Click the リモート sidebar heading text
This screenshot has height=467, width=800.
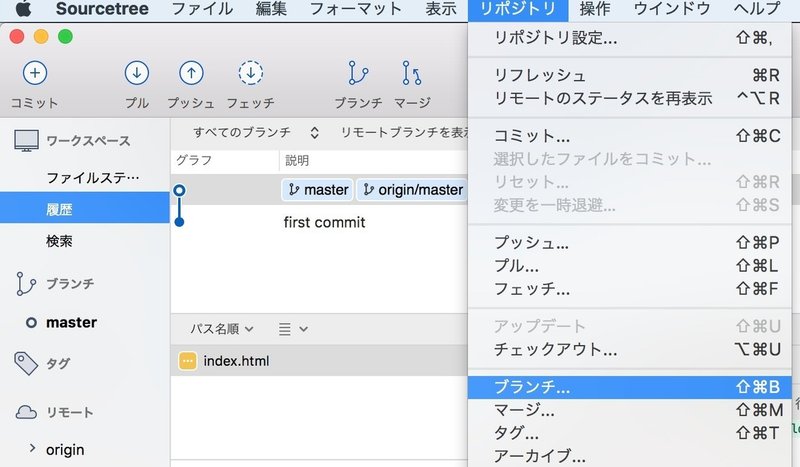tap(70, 412)
